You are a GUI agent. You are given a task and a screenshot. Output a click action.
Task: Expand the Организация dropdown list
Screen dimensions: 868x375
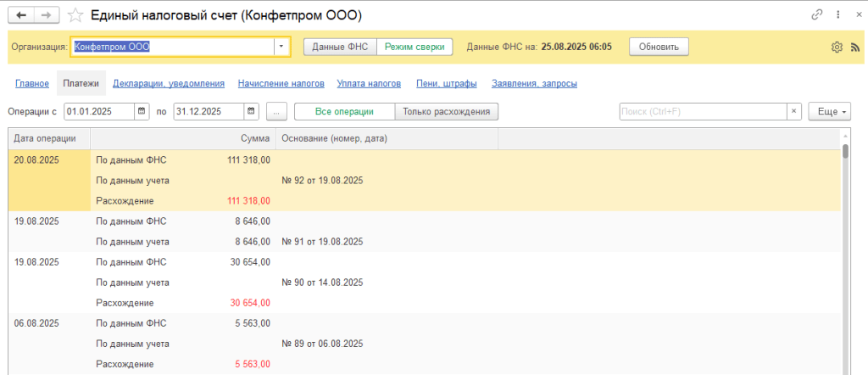pos(281,47)
